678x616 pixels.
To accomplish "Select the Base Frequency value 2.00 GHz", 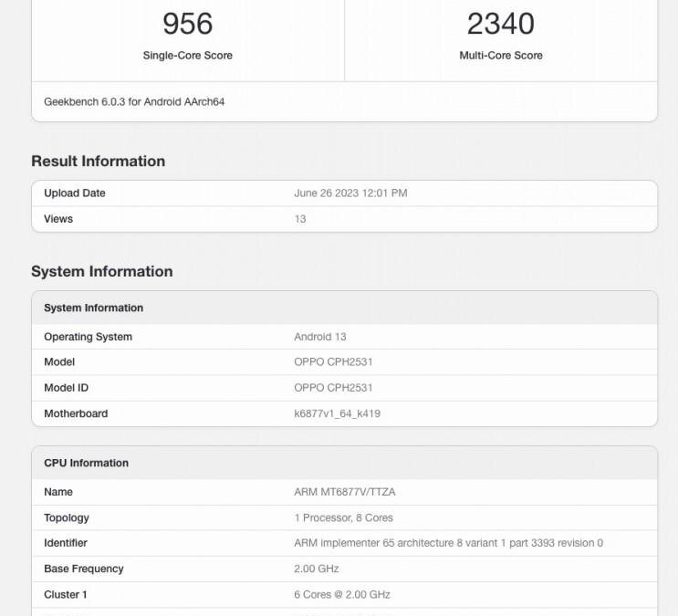I will tap(316, 569).
